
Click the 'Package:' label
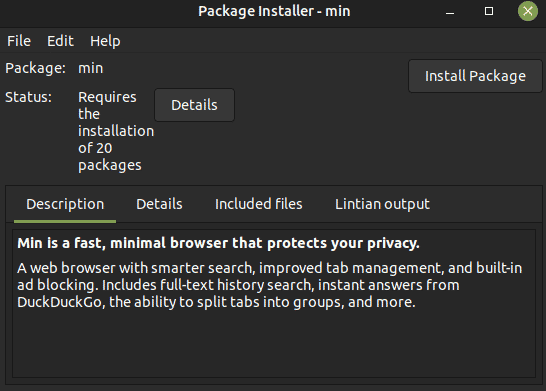[35, 68]
